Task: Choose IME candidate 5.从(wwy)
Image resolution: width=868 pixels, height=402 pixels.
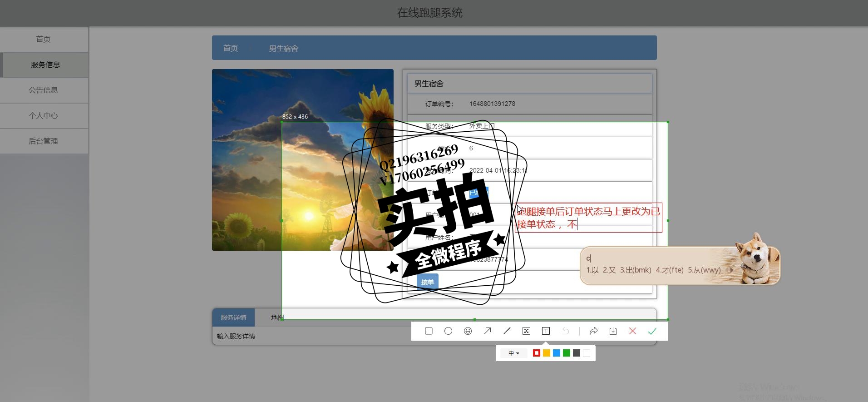Action: pyautogui.click(x=704, y=270)
